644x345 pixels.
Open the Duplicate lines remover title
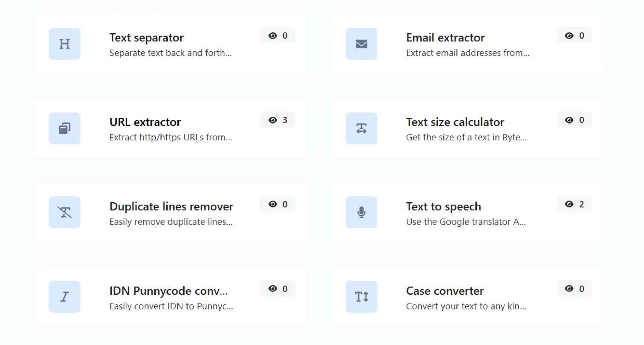(171, 206)
